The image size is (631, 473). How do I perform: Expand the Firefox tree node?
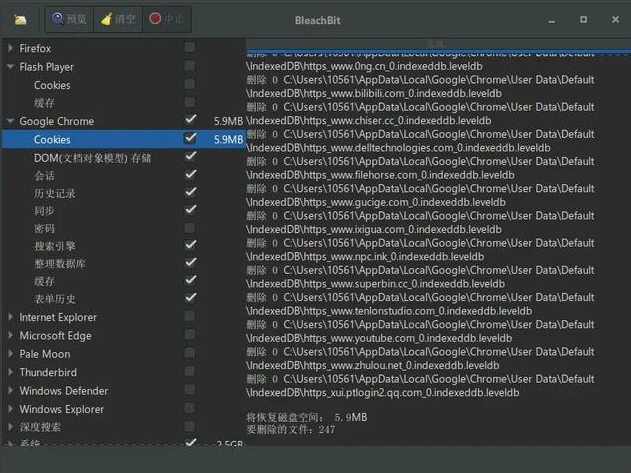pos(10,48)
